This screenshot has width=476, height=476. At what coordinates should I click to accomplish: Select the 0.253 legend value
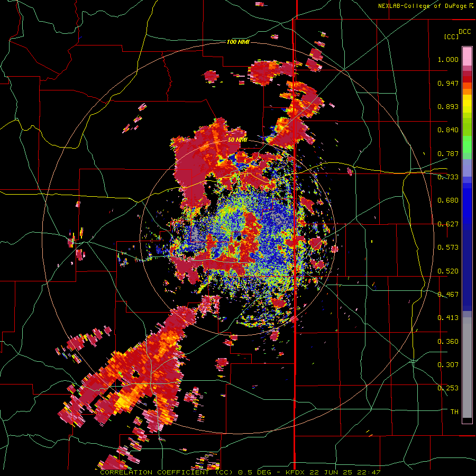(448, 388)
